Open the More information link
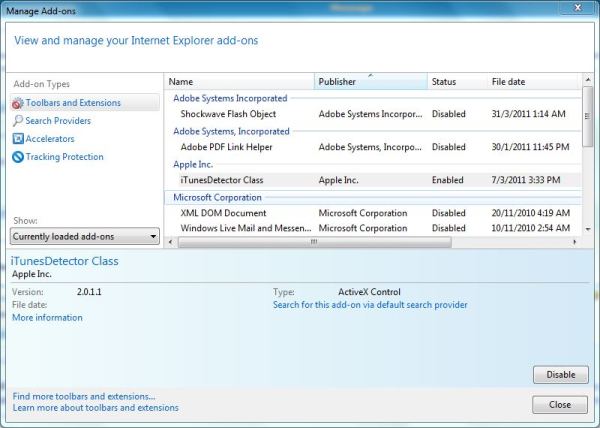The width and height of the screenshot is (600, 428). coord(47,318)
